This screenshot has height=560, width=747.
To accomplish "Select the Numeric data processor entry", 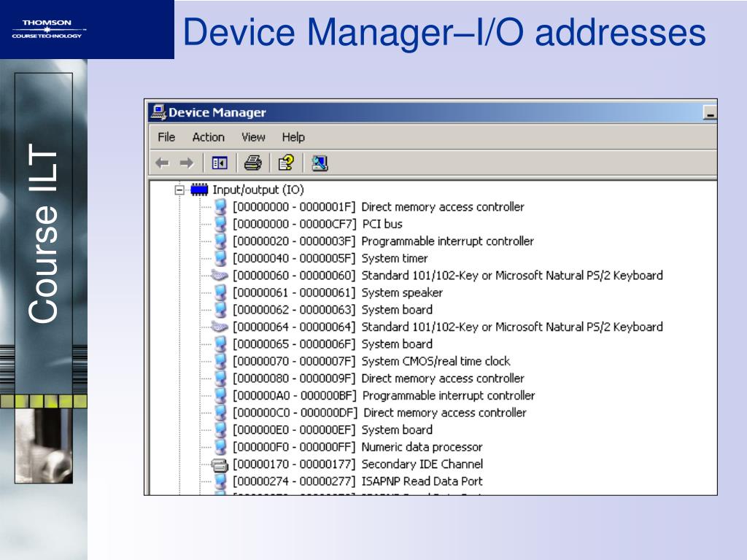I will pos(357,447).
